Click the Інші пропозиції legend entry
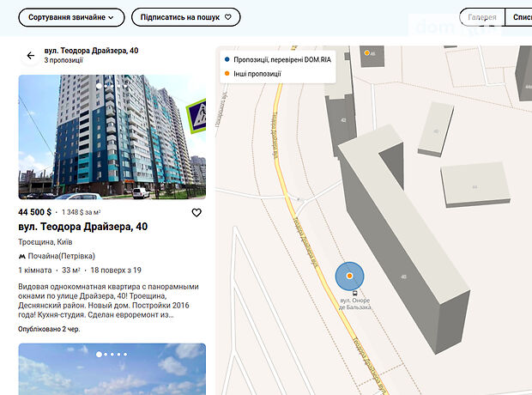 (x=253, y=74)
